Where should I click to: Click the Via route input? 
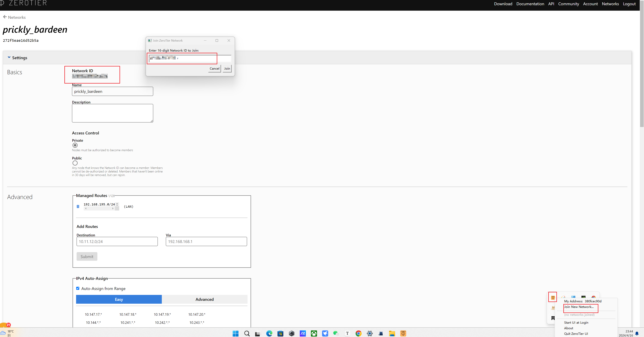(206, 241)
